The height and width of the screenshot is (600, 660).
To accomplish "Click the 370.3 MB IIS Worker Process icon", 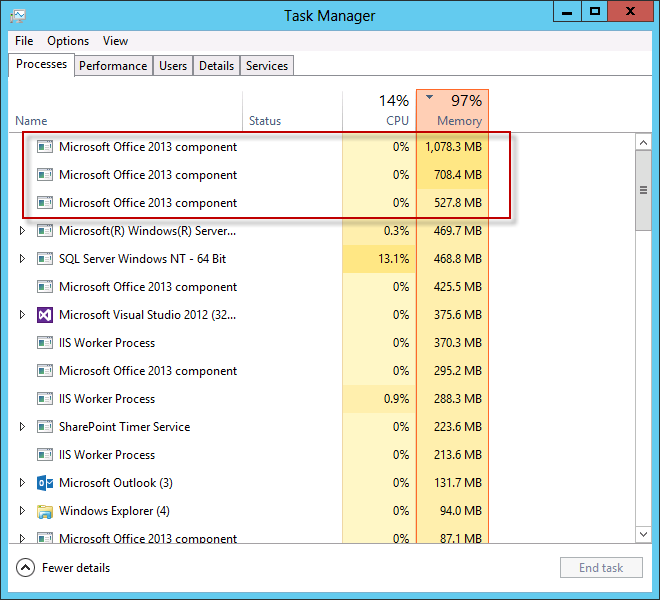I will 44,343.
